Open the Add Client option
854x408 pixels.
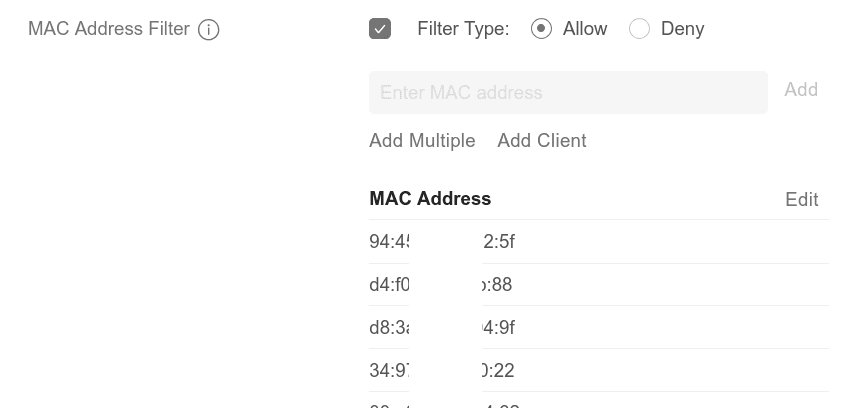pyautogui.click(x=542, y=141)
